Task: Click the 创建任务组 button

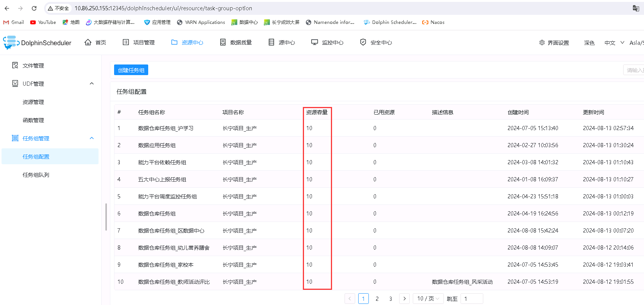Action: pyautogui.click(x=131, y=70)
